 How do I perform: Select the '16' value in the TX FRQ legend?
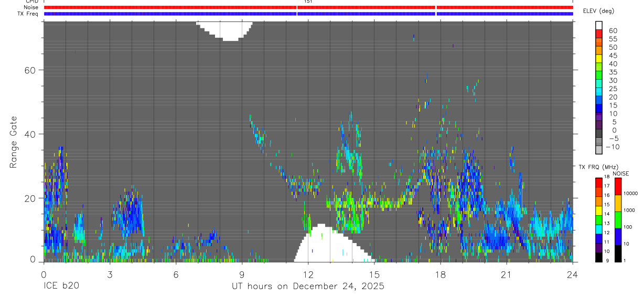607,195
